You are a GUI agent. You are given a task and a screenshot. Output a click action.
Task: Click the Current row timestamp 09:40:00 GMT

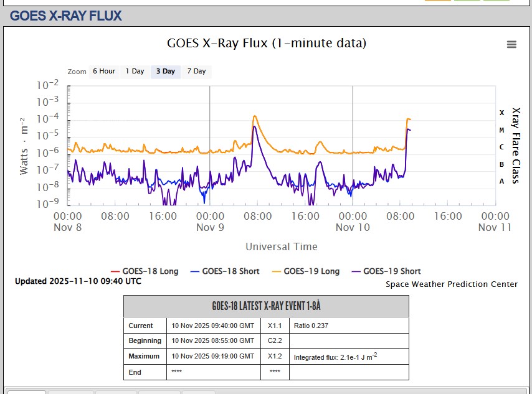point(212,326)
